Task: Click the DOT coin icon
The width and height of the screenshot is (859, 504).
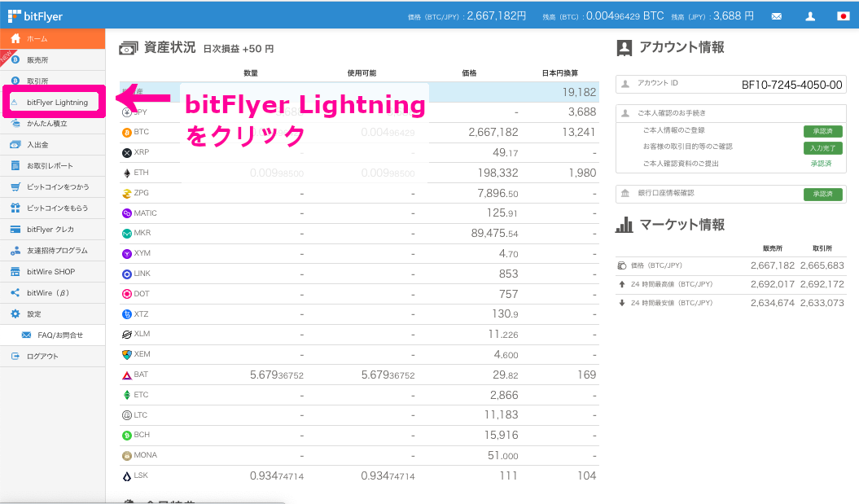Action: [x=126, y=294]
